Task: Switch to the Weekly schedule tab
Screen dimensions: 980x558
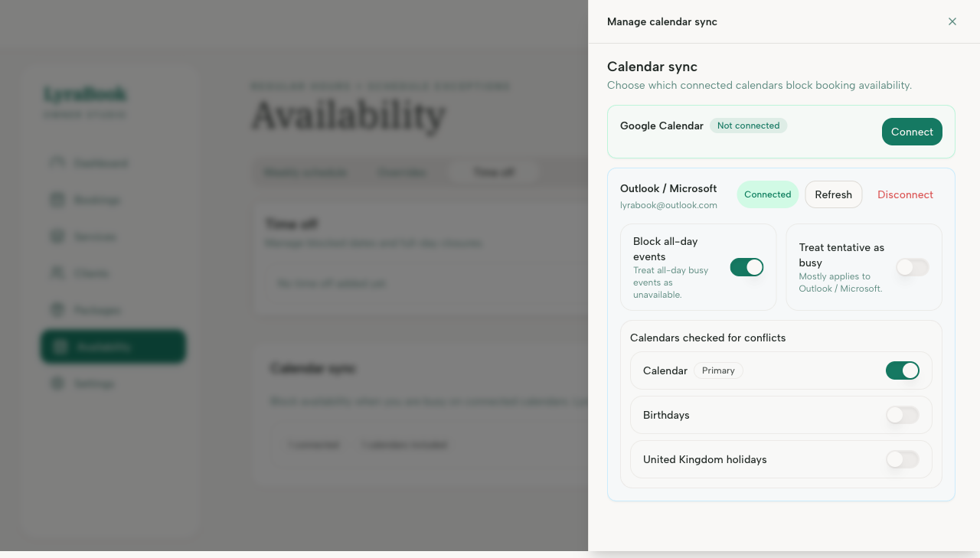Action: coord(306,172)
